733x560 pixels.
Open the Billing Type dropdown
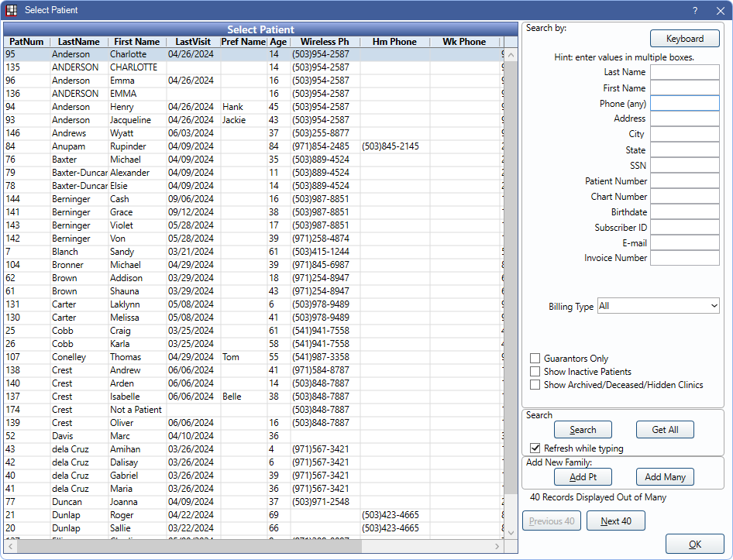click(x=658, y=306)
